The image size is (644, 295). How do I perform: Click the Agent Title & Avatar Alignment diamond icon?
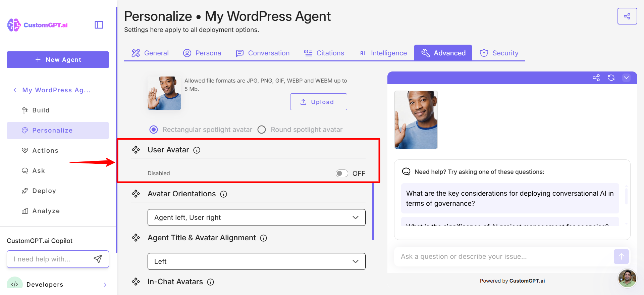pos(136,238)
